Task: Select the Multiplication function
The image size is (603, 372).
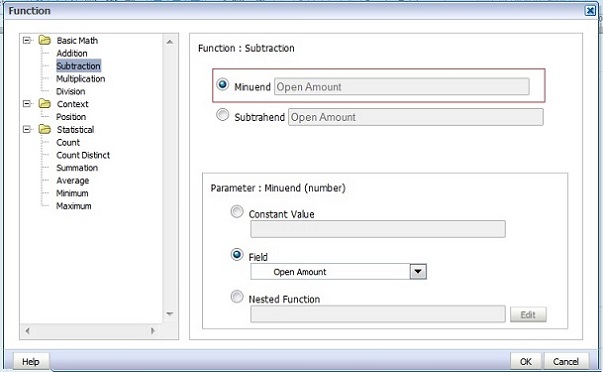Action: click(80, 78)
